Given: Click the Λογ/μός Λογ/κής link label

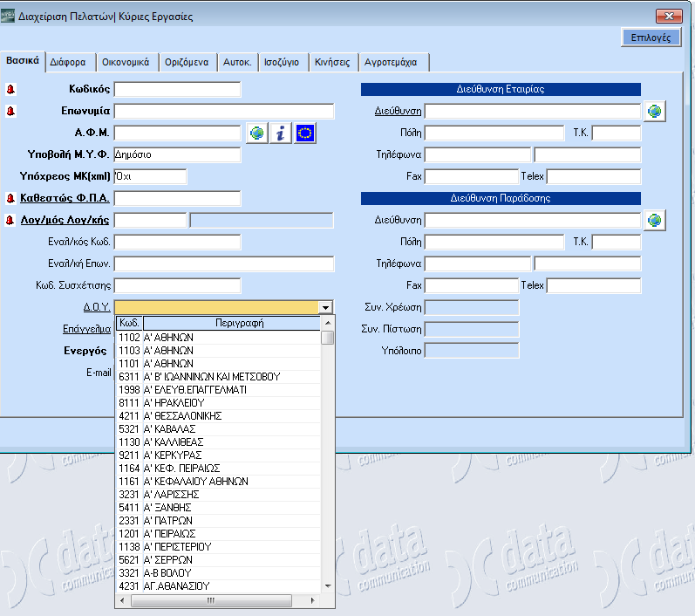Looking at the screenshot, I should click(65, 220).
